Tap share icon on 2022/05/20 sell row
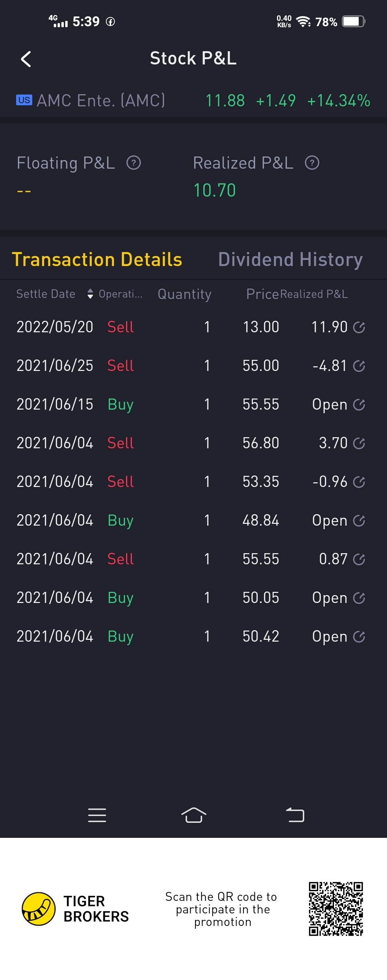Screen dimensions: 387x980 click(359, 327)
